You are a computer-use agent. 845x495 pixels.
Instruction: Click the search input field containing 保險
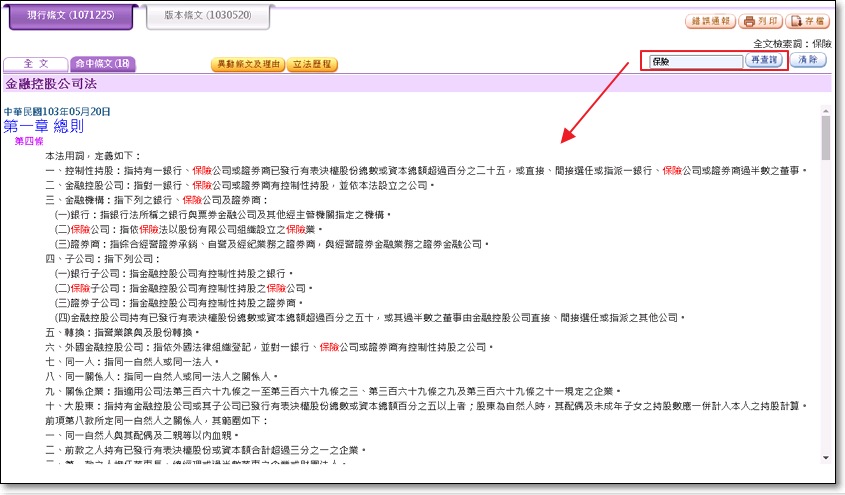(694, 61)
